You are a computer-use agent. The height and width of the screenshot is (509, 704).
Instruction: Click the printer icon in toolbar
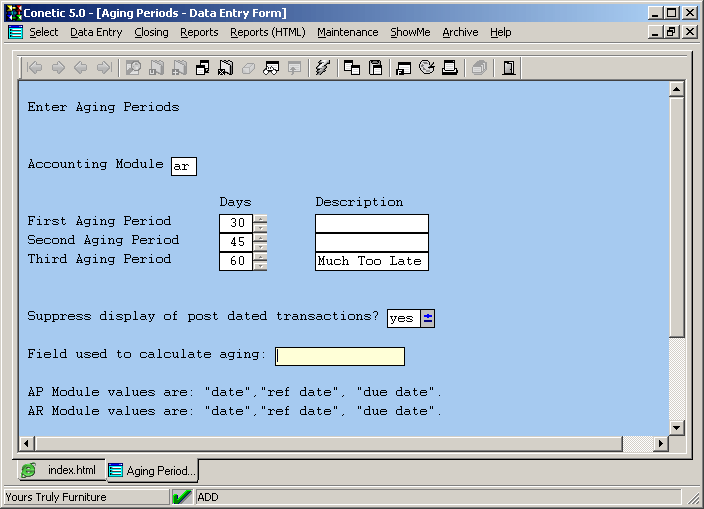[450, 68]
